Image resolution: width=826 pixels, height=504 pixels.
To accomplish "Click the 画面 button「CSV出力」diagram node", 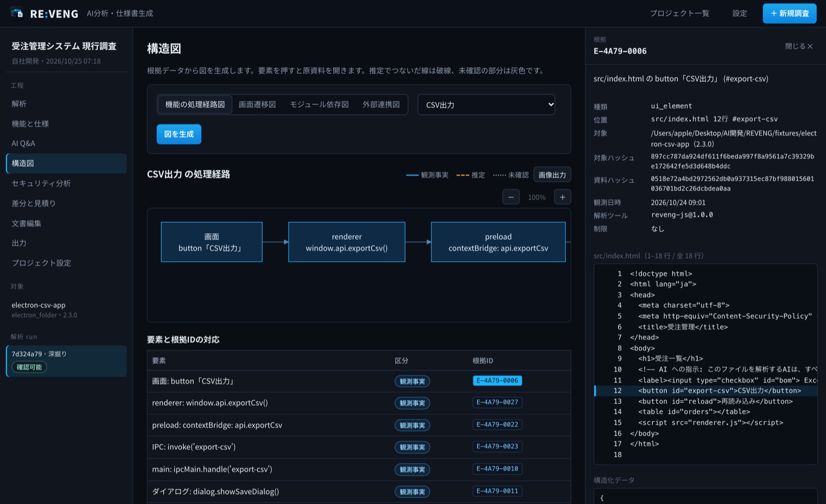I will pos(212,242).
